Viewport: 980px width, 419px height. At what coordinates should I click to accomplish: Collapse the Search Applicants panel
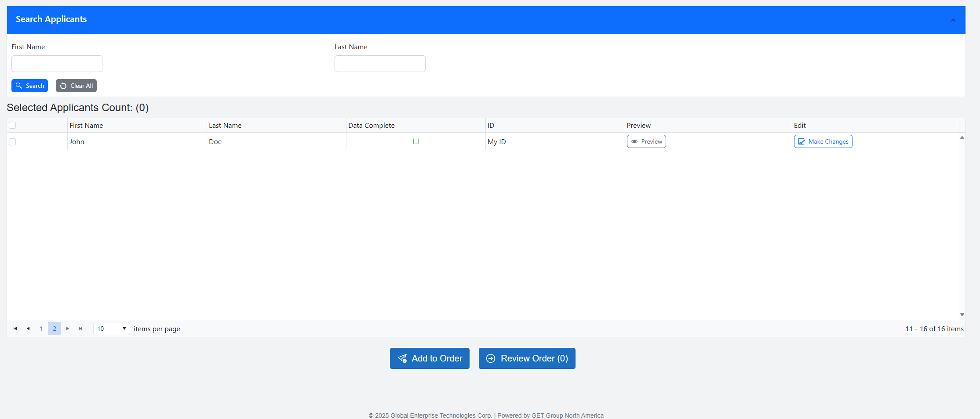953,20
